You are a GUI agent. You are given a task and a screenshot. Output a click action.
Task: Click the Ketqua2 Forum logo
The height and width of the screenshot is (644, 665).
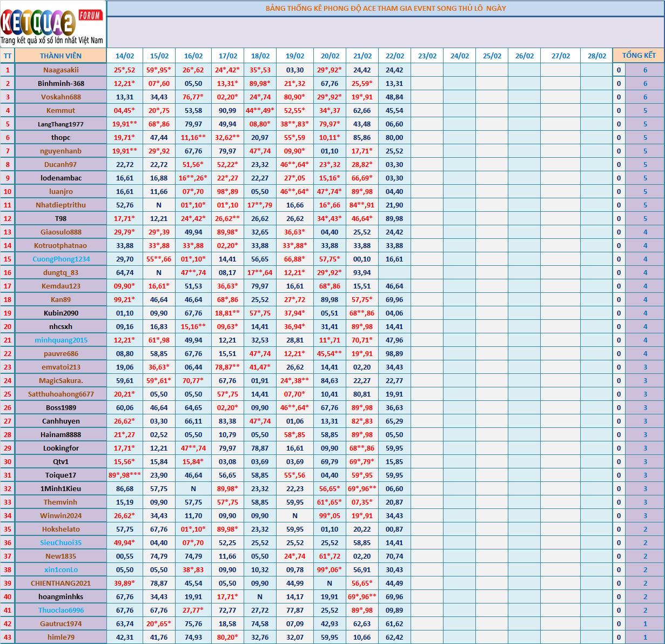click(x=53, y=25)
